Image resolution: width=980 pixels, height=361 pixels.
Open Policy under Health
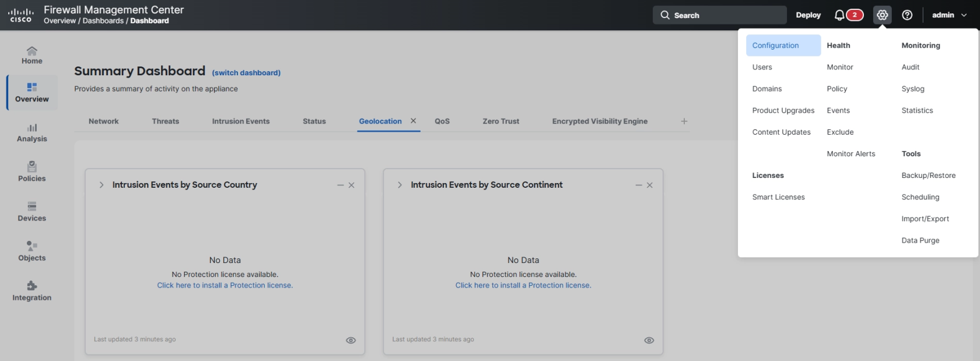(837, 89)
